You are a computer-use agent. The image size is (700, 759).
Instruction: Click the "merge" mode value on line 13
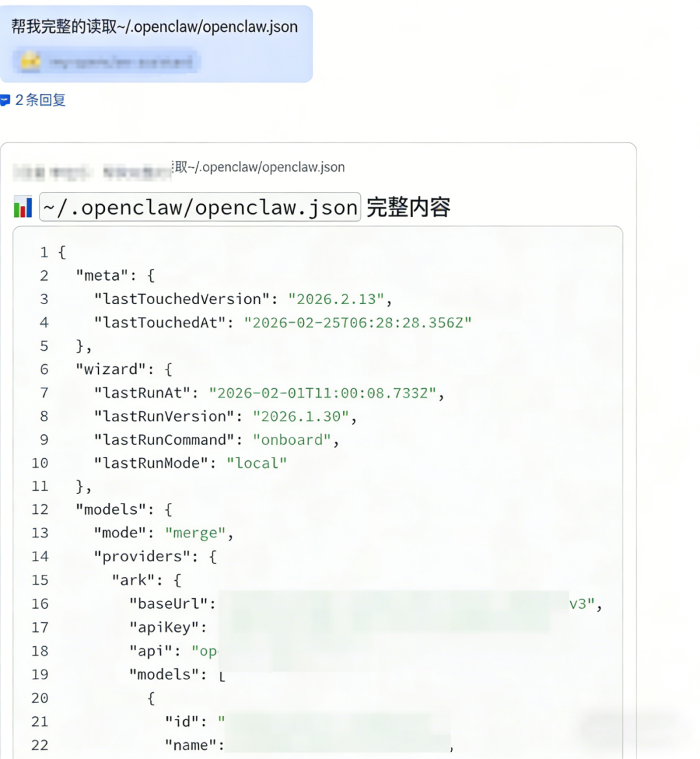[196, 533]
